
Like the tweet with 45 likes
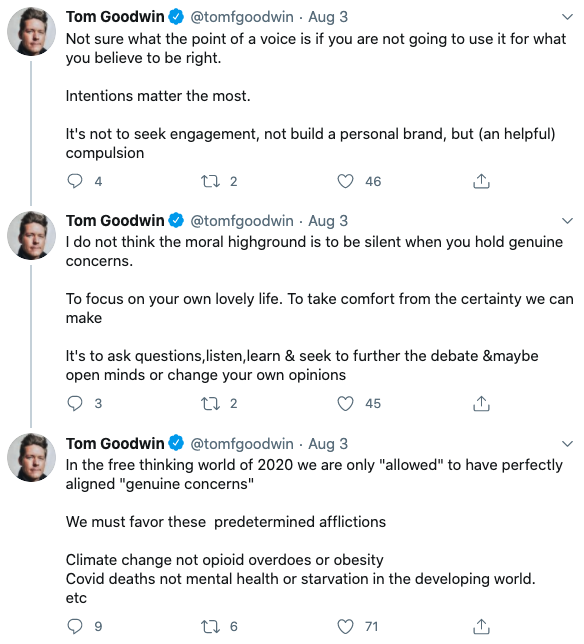345,403
